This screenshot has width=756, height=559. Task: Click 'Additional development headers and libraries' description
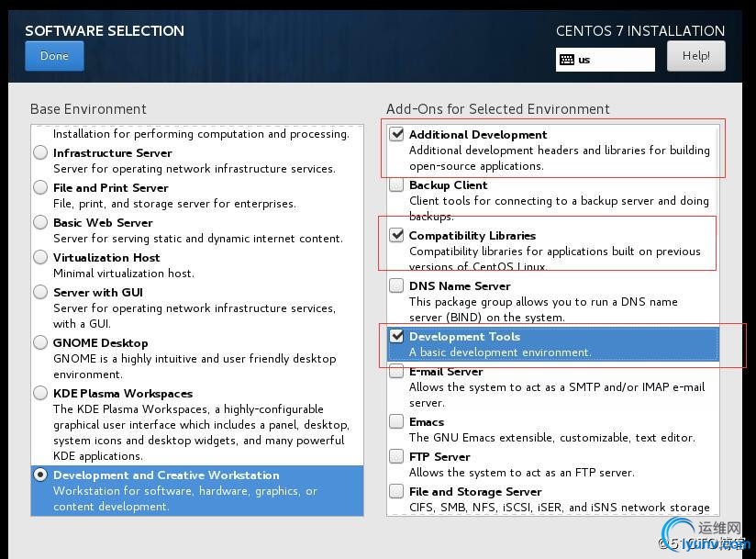point(560,158)
